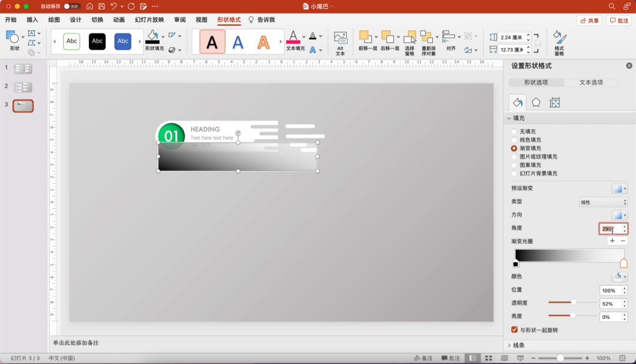Switch to Text Options (文本选项) tab

tap(591, 82)
